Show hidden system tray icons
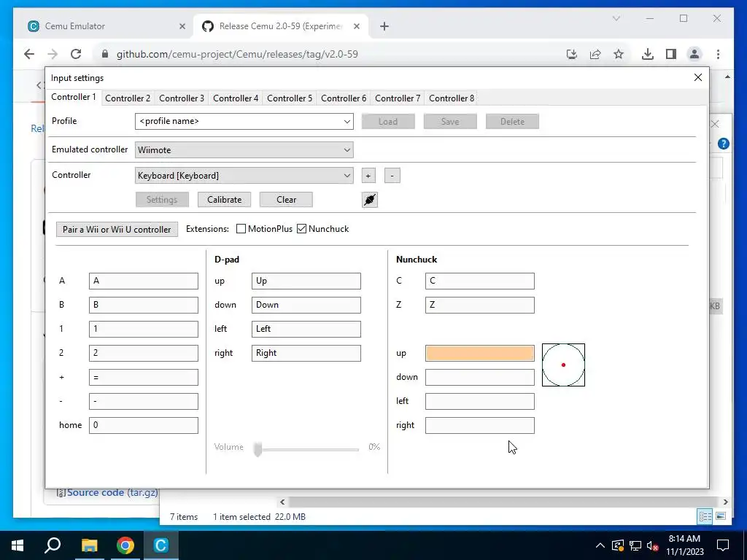Image resolution: width=747 pixels, height=560 pixels. (x=600, y=545)
